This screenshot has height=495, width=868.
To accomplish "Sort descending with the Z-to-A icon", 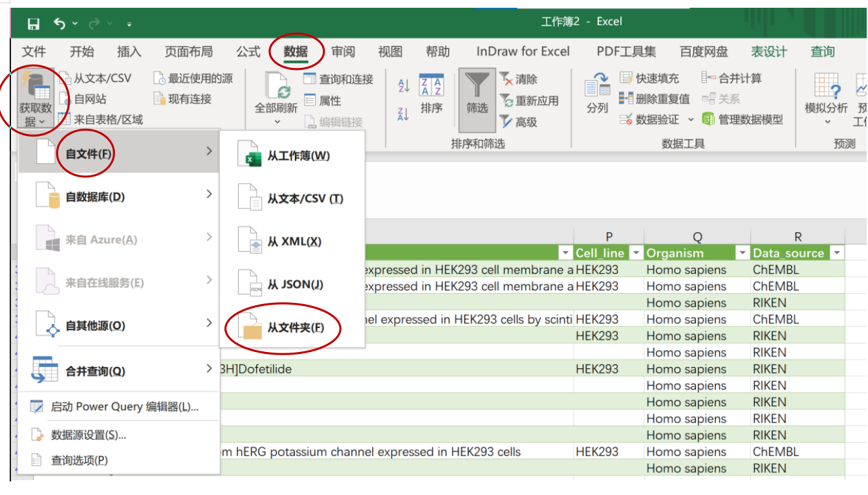I will pyautogui.click(x=404, y=114).
